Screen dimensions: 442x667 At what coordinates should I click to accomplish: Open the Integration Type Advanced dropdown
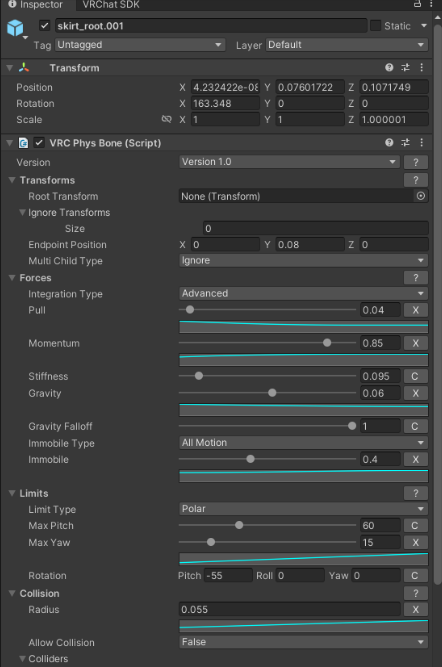(x=303, y=294)
